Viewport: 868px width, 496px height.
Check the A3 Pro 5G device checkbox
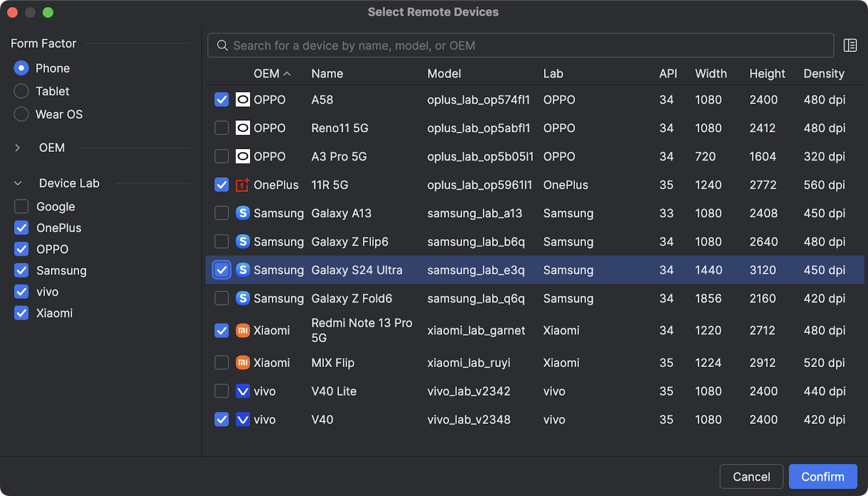click(221, 157)
